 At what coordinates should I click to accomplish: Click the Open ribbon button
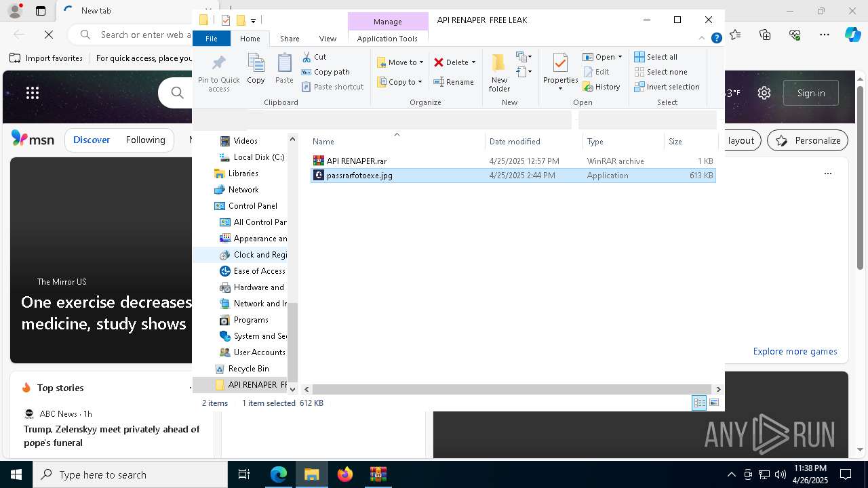[599, 57]
